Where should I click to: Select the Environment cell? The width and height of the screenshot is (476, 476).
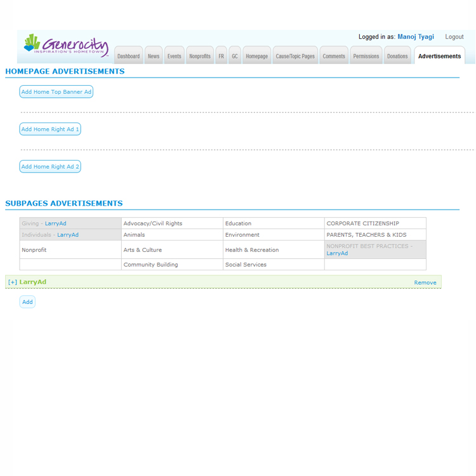coord(274,235)
